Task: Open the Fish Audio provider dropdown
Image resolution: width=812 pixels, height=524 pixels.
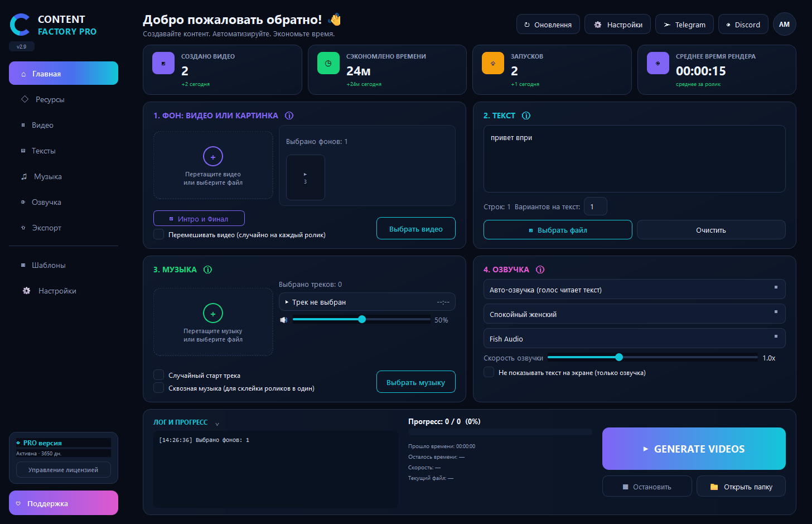Action: (x=634, y=338)
